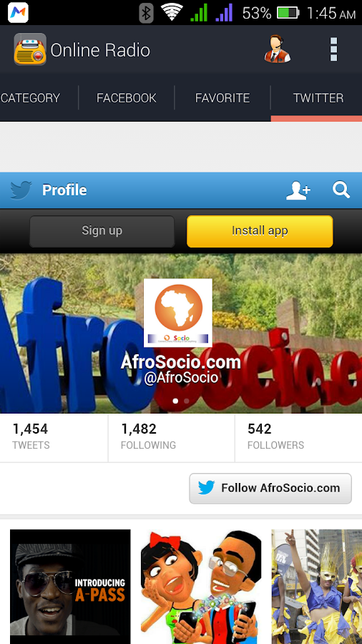Tap the Wi-Fi signal status icon

click(172, 13)
